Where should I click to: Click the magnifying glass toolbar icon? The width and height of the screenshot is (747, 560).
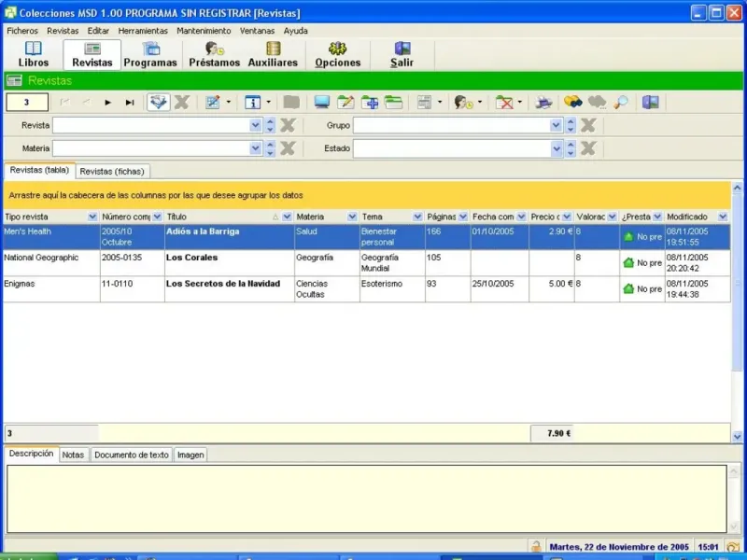point(621,103)
